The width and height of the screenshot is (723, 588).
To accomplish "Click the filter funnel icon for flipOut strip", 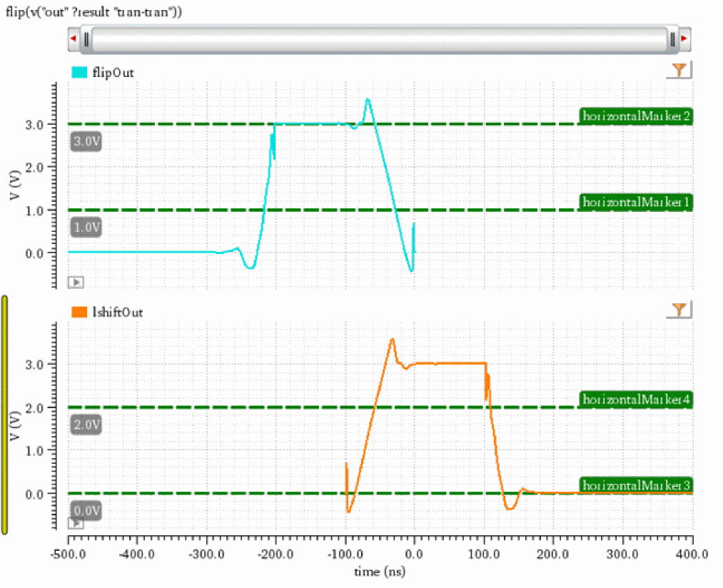I will pos(679,70).
